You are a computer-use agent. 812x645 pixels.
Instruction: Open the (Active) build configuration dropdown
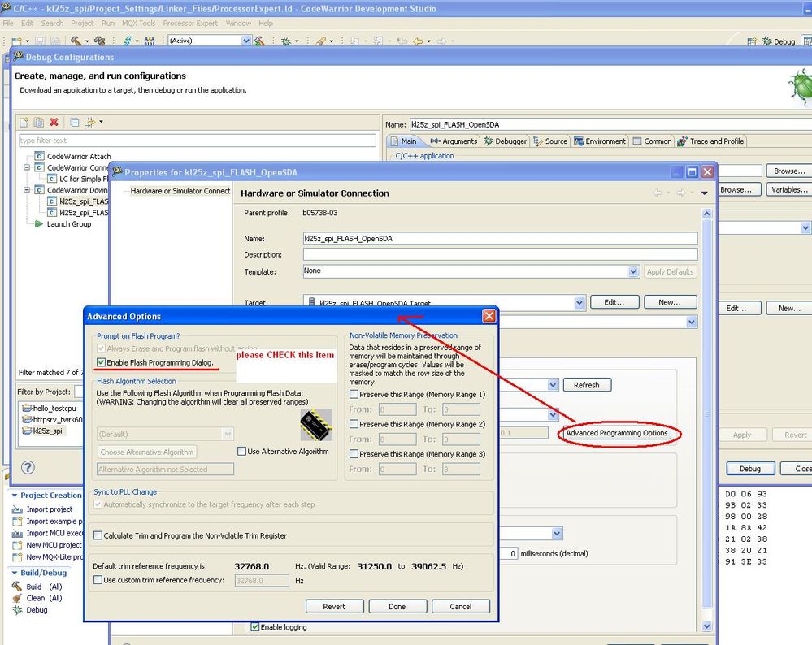(x=246, y=41)
